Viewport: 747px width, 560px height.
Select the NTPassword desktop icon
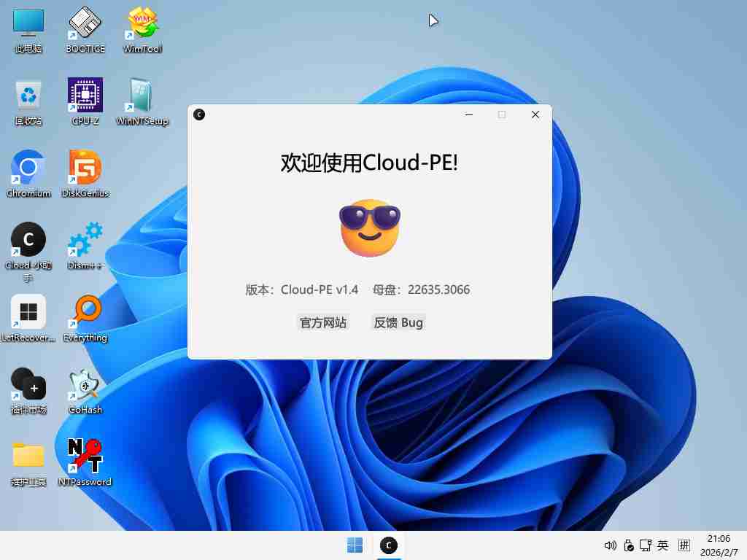pyautogui.click(x=85, y=456)
